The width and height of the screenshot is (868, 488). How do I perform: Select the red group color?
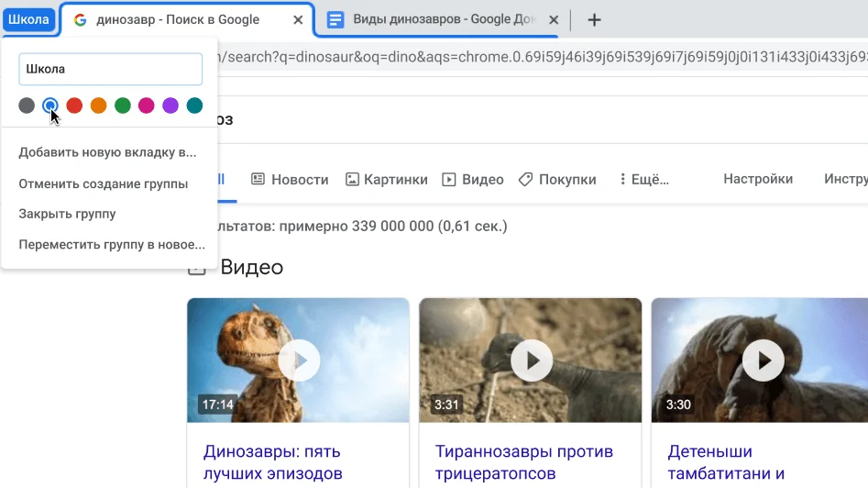(74, 105)
